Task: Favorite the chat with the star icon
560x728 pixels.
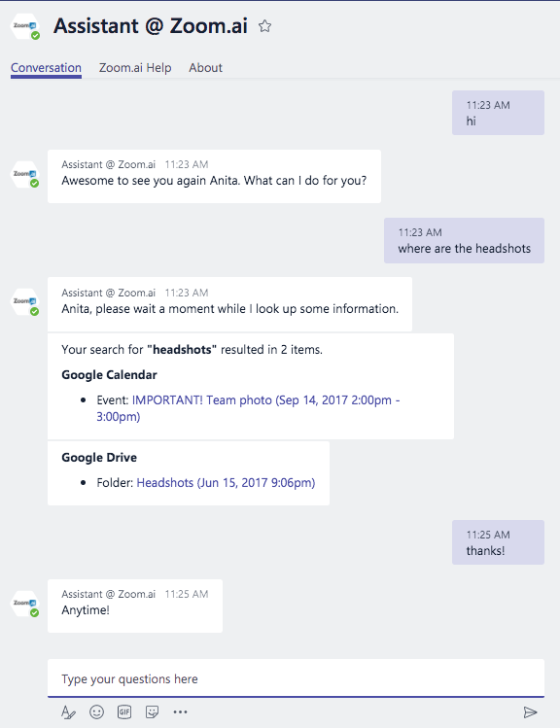Action: [x=264, y=26]
